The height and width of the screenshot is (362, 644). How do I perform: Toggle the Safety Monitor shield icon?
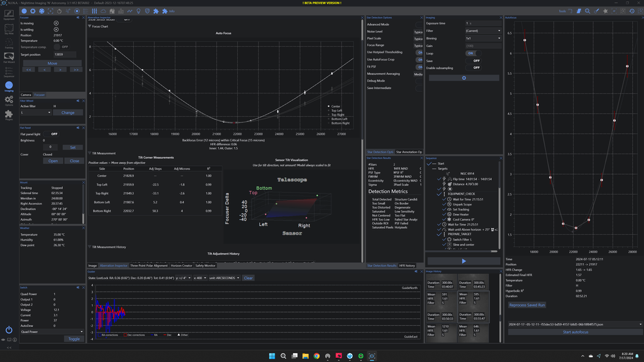coord(147,11)
